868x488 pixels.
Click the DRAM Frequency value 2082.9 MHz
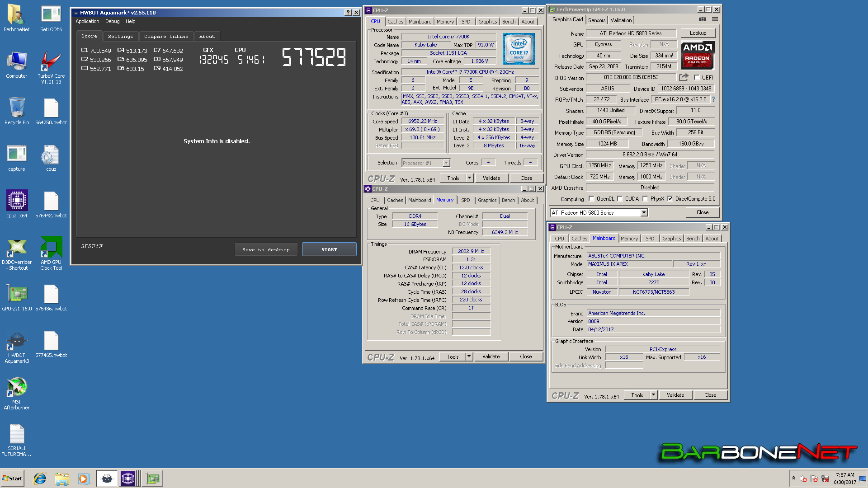pos(471,252)
